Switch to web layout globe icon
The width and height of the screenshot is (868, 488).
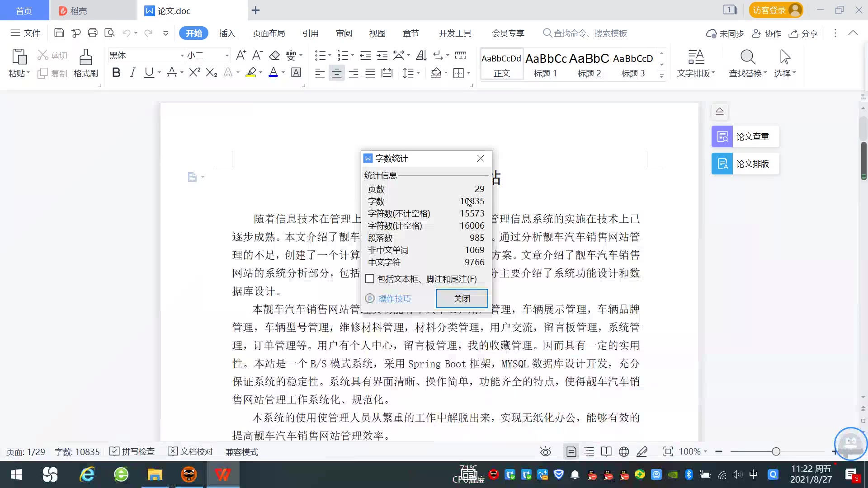tap(624, 451)
